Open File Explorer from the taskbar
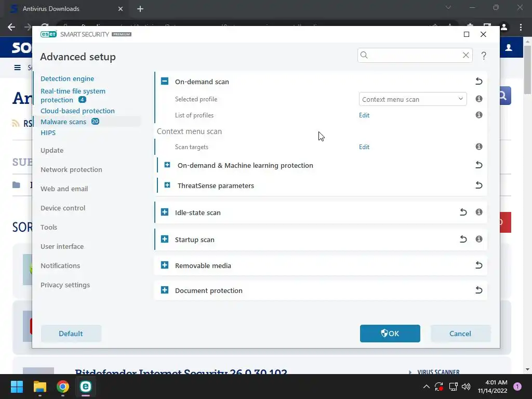The width and height of the screenshot is (532, 399). tap(39, 387)
